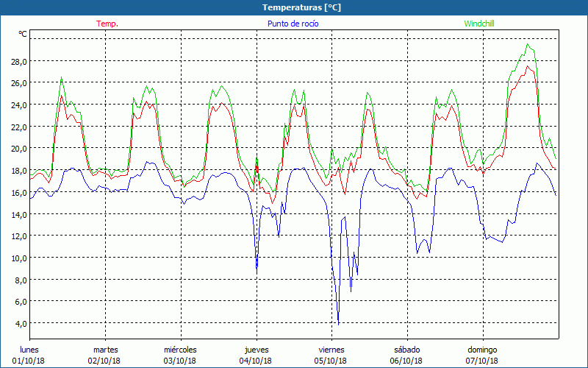Click the 'viernes' day label
The width and height of the screenshot is (588, 368).
[331, 350]
